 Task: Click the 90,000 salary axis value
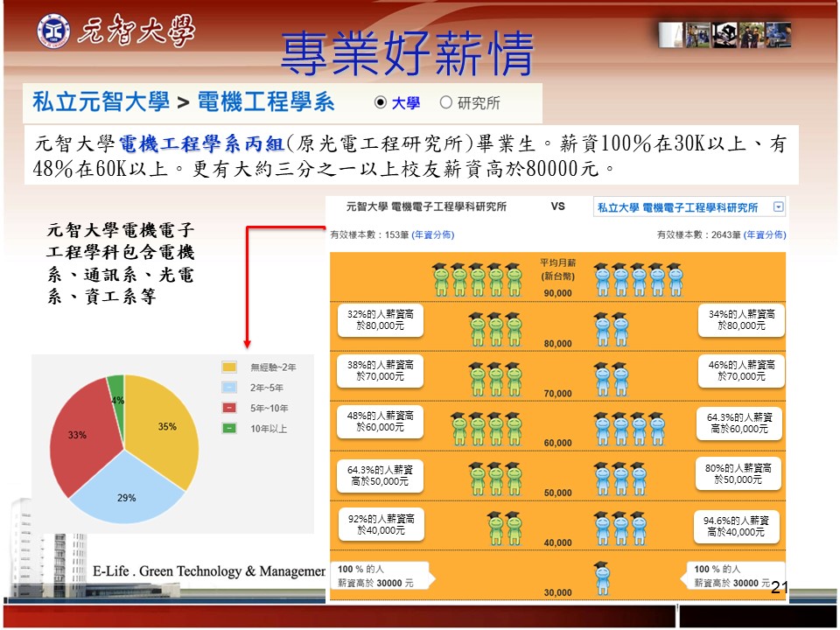pos(557,293)
